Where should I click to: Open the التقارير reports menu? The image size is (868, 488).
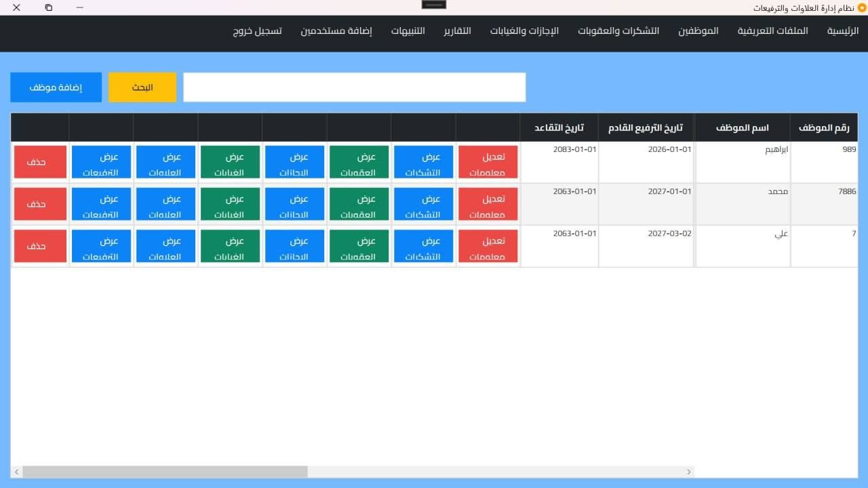[458, 31]
